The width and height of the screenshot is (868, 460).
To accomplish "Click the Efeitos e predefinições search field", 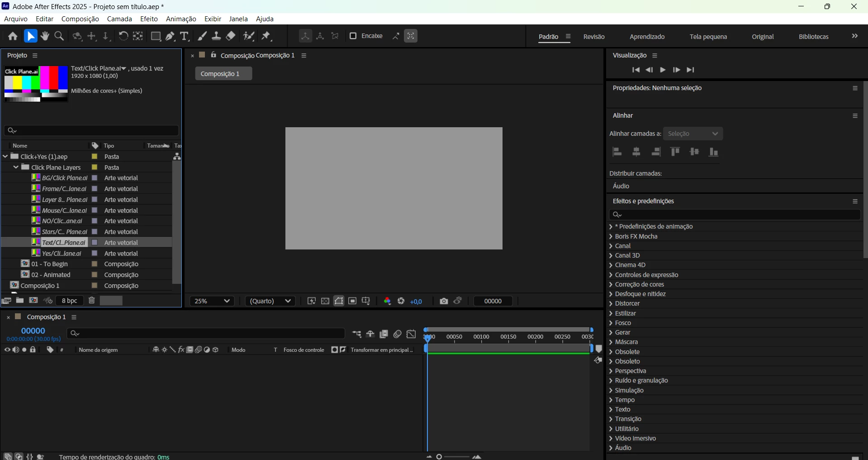I will click(x=735, y=215).
